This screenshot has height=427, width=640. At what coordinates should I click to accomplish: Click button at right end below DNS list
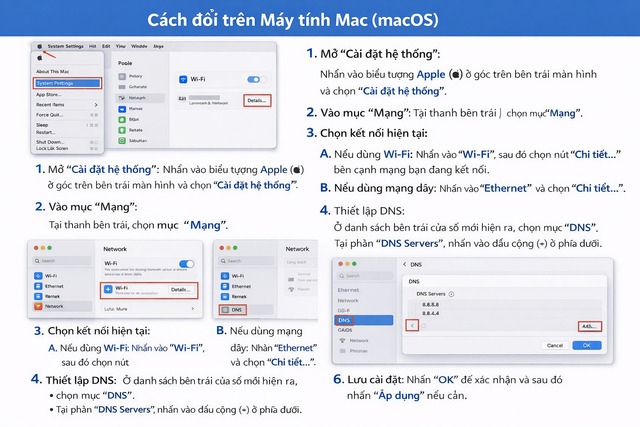point(590,327)
